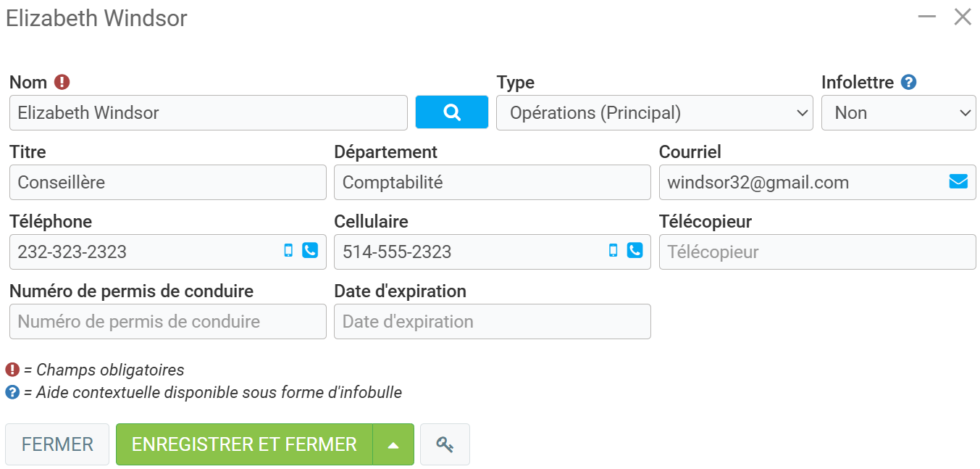Image resolution: width=980 pixels, height=469 pixels.
Task: Click the Titre input field
Action: (167, 183)
